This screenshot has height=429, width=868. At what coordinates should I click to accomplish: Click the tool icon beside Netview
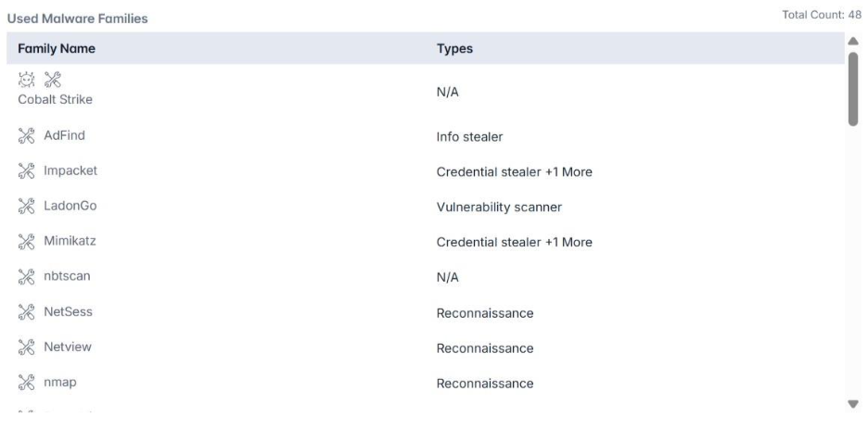(x=26, y=347)
